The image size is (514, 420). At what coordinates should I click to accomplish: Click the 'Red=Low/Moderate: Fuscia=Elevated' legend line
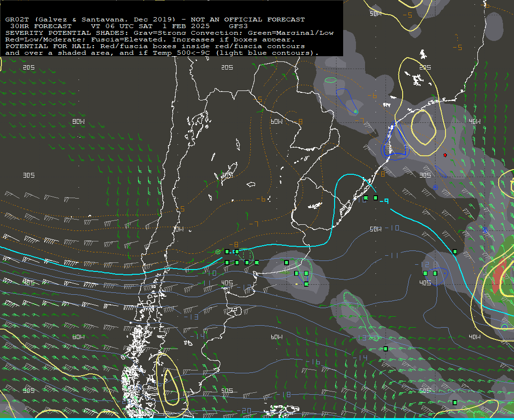(150, 40)
